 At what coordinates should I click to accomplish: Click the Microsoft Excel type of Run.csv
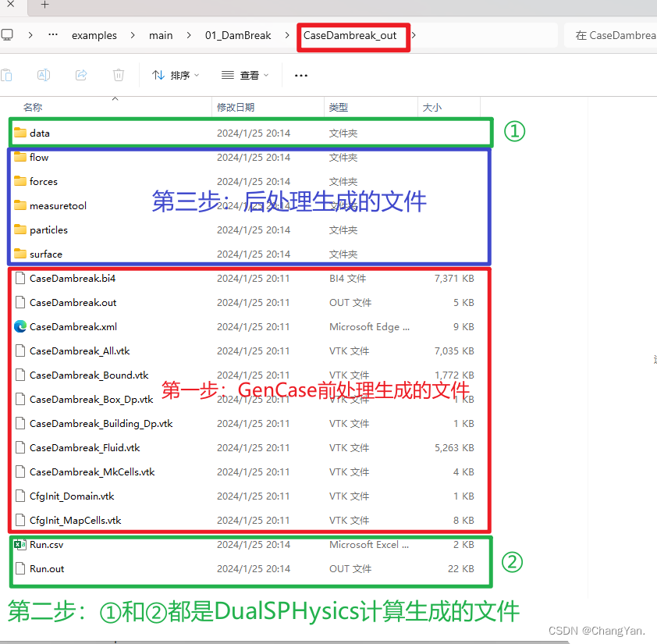click(x=369, y=545)
